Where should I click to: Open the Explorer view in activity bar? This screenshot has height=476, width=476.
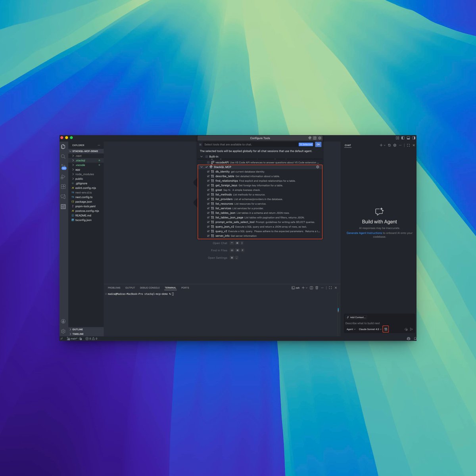tap(63, 146)
